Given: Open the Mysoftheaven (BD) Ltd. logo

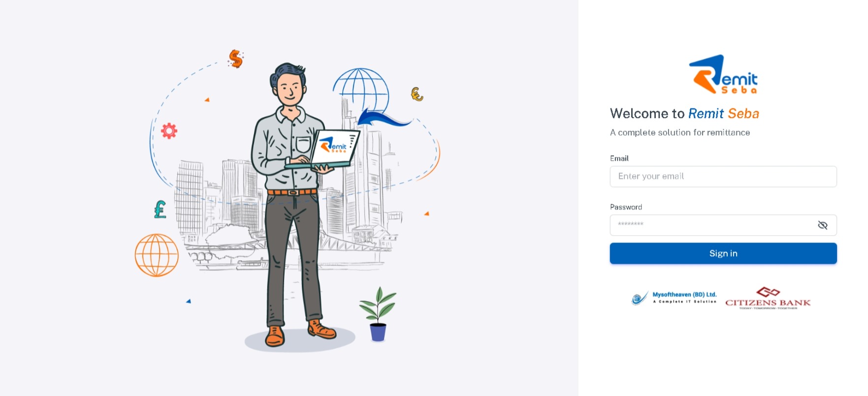Looking at the screenshot, I should (674, 298).
